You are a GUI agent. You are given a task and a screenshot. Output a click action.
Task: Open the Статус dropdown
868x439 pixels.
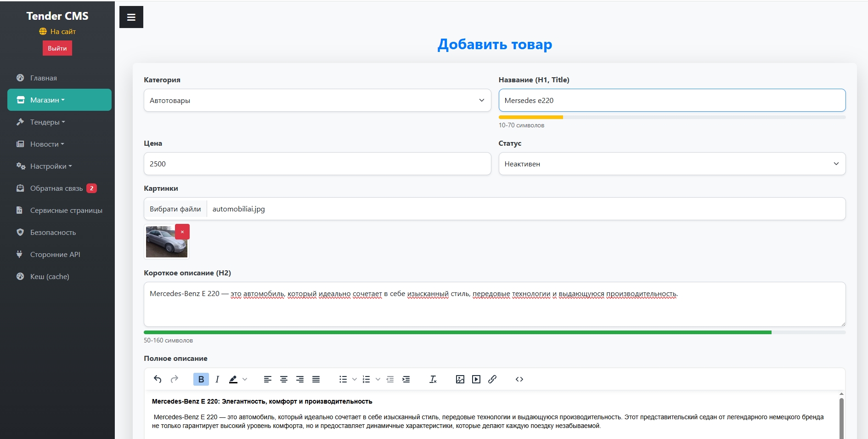point(672,164)
